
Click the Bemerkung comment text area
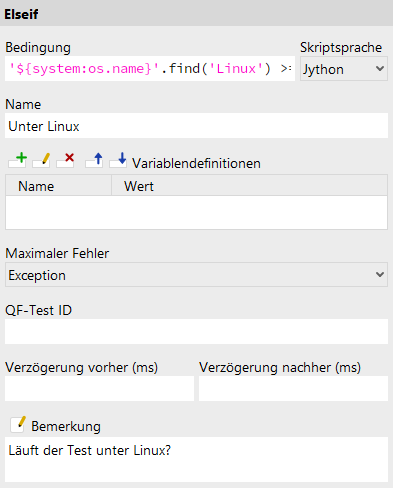point(196,459)
